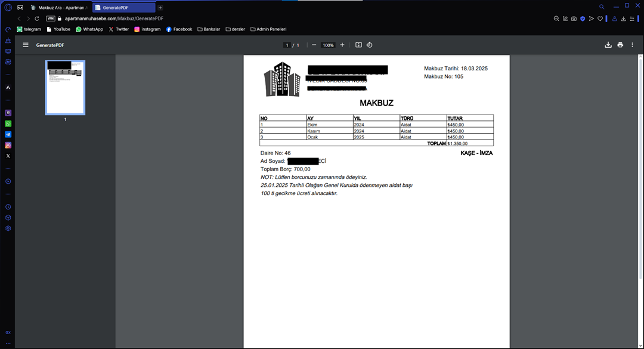Open the PDF viewer more actions menu
The height and width of the screenshot is (349, 644).
click(x=632, y=45)
